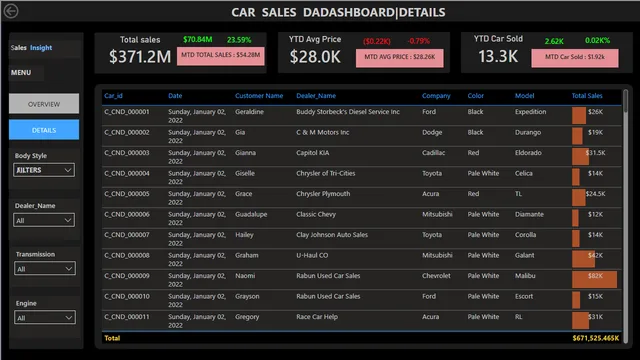This screenshot has width=640, height=360.
Task: Select row C_CND_000006
Action: pos(362,218)
